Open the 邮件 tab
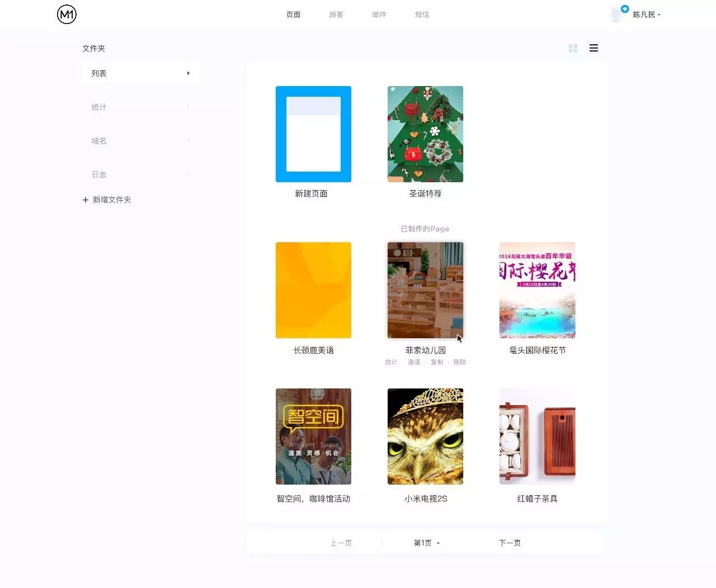The width and height of the screenshot is (716, 588). (379, 15)
